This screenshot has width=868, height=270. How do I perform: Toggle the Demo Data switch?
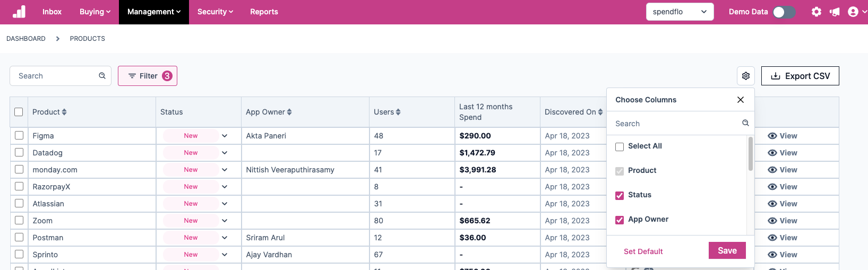tap(784, 12)
